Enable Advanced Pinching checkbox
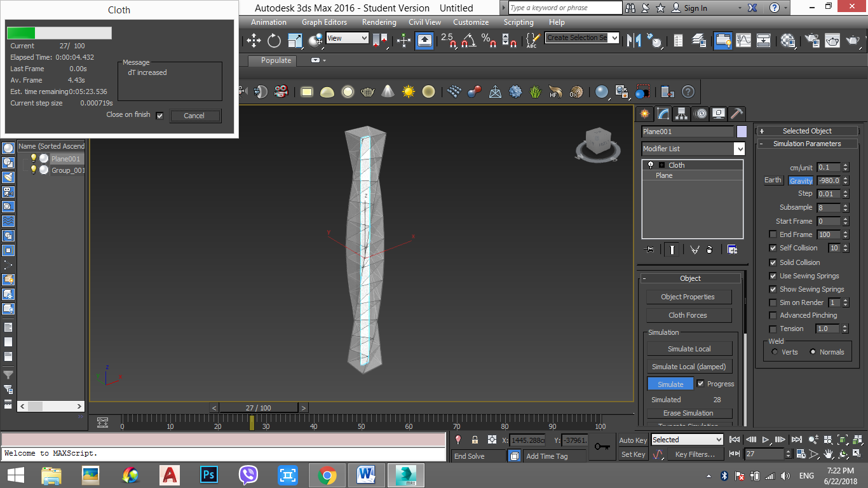This screenshot has width=868, height=488. [773, 315]
